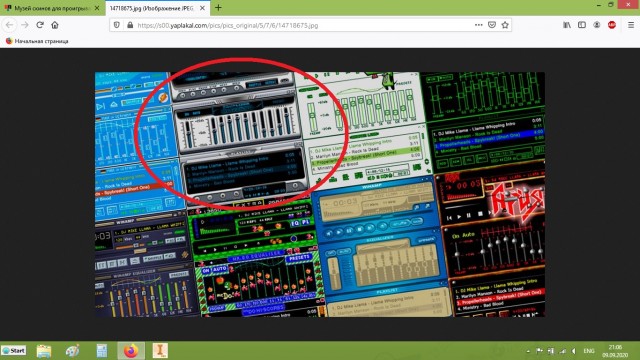The height and width of the screenshot is (360, 640).
Task: Show hidden system tray icons
Action: point(528,351)
